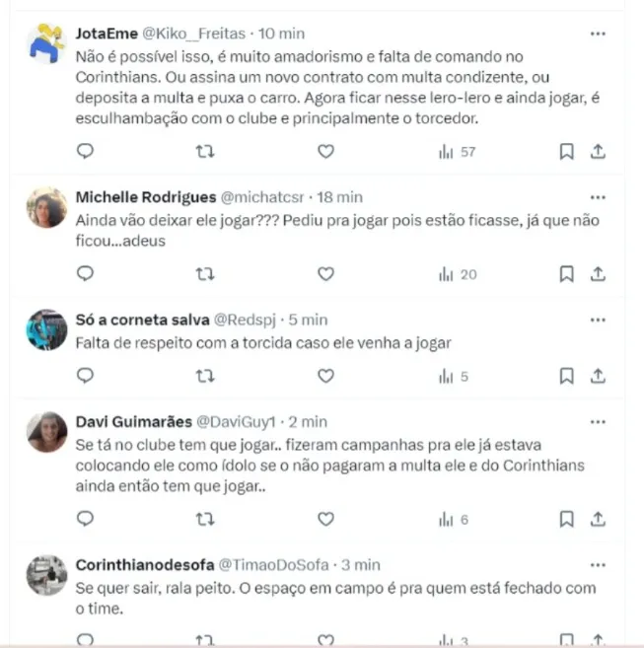This screenshot has height=648, width=644.
Task: Click Davi Guimarães's avatar photo
Action: 46,433
